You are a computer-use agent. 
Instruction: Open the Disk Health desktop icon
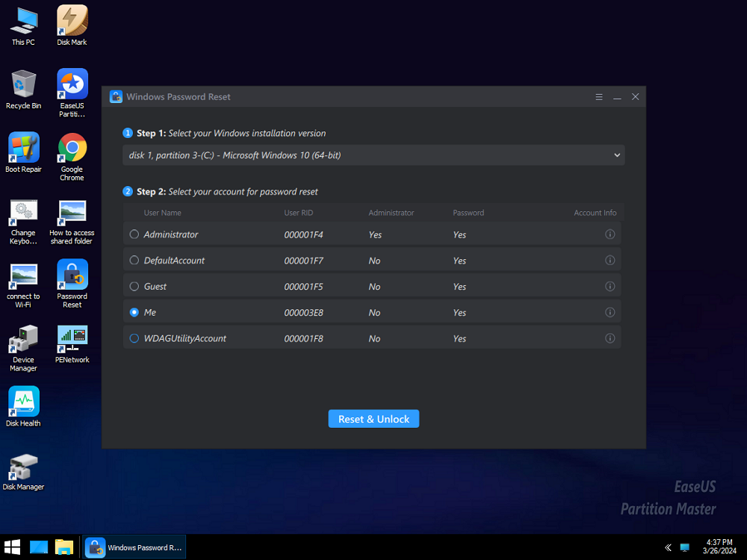coord(23,402)
